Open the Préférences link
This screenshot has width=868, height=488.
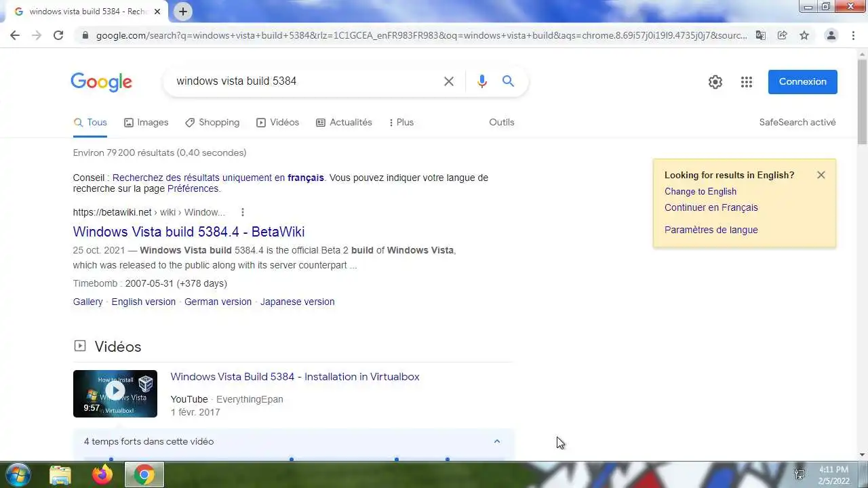tap(193, 188)
